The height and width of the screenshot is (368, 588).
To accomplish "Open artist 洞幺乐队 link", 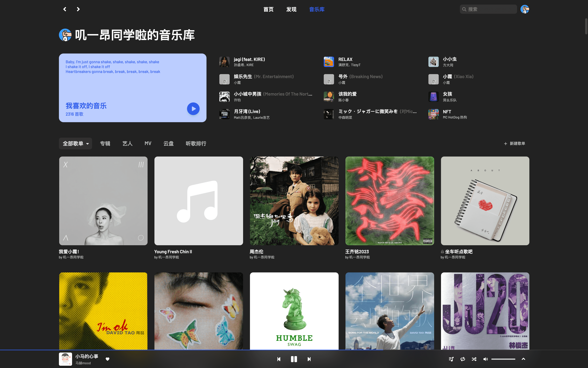I will (x=450, y=100).
